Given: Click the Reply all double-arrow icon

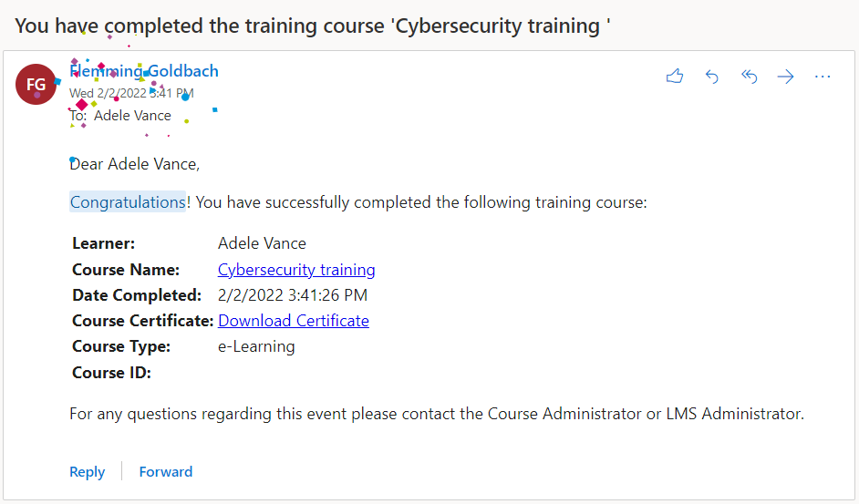Looking at the screenshot, I should click(x=749, y=77).
